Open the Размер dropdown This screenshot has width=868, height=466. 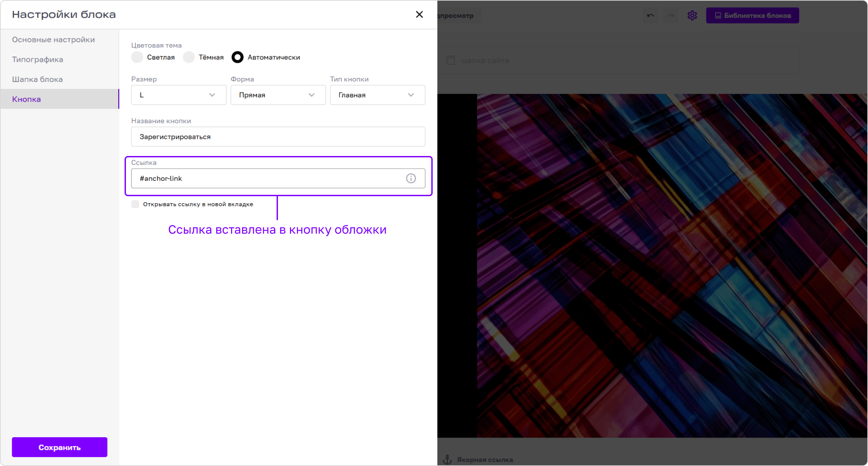[x=178, y=95]
